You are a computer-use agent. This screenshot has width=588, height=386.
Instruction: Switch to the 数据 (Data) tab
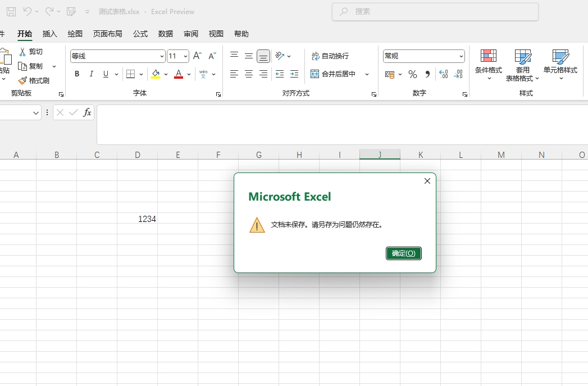[x=165, y=34]
